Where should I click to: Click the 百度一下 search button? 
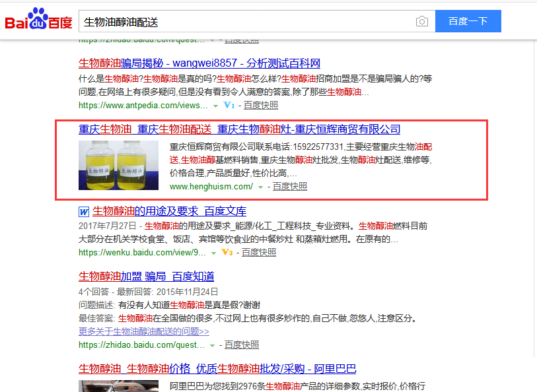(468, 21)
